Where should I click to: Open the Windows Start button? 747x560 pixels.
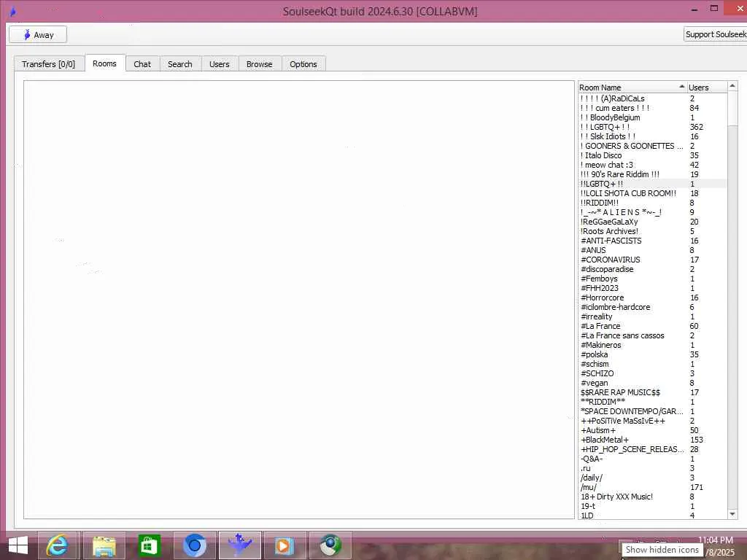[x=18, y=545]
